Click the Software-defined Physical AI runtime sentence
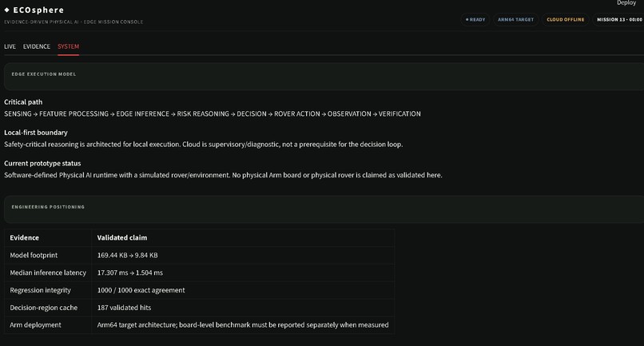This screenshot has width=644, height=346. pyautogui.click(x=223, y=175)
